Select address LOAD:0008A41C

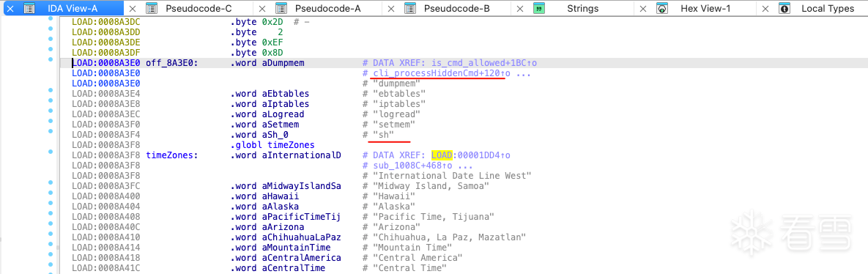click(106, 268)
